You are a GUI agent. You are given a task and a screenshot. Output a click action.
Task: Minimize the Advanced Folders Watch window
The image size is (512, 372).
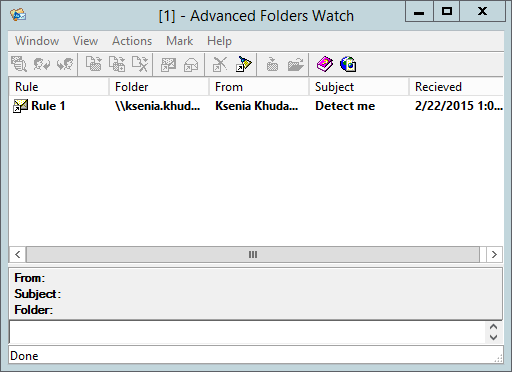419,11
